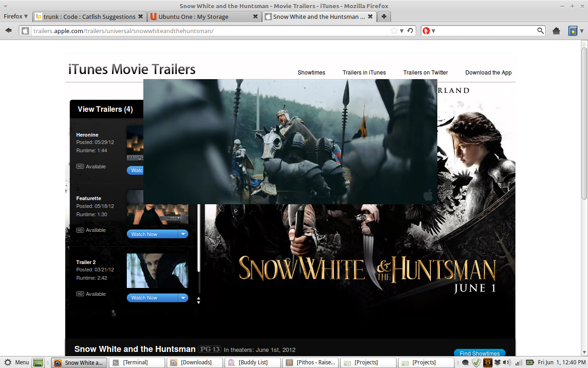
Task: Click the browser Back arrow button
Action: tap(8, 30)
